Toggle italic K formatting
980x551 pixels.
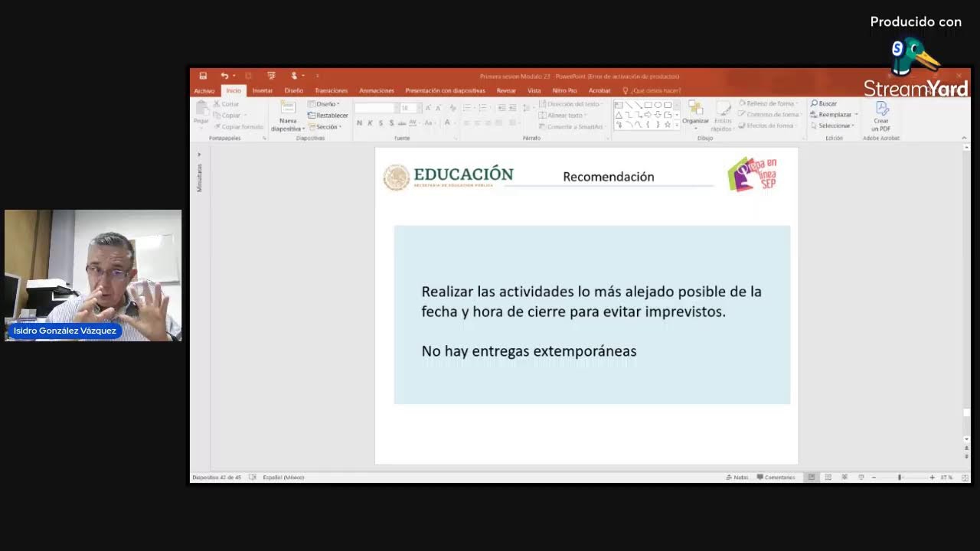point(370,122)
